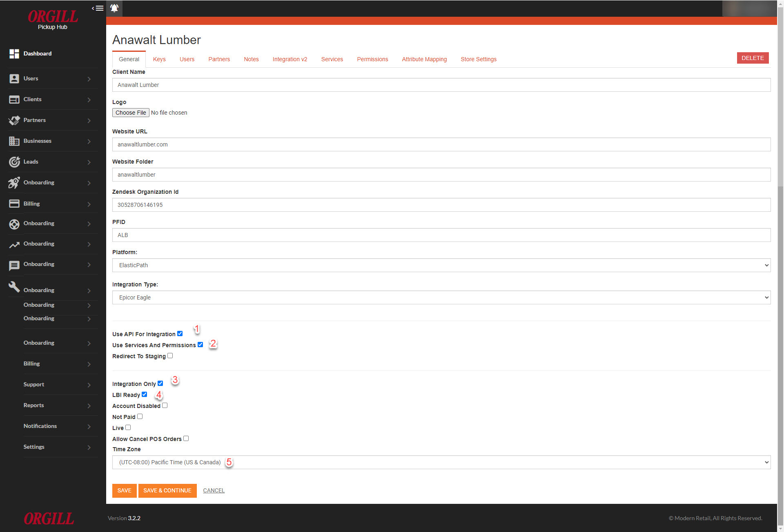
Task: Click the notification bell icon
Action: 114,8
